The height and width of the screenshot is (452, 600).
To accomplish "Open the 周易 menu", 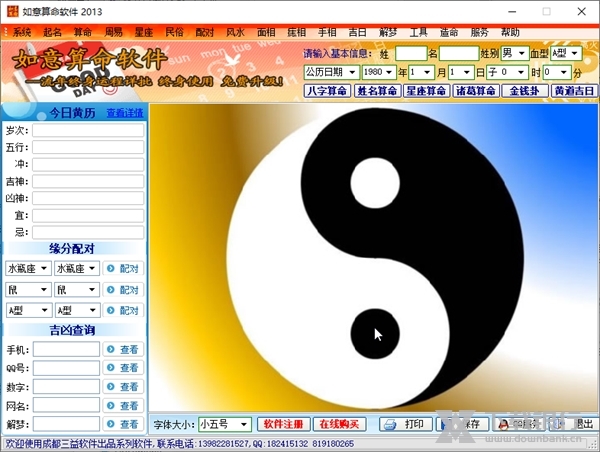I will (x=113, y=32).
